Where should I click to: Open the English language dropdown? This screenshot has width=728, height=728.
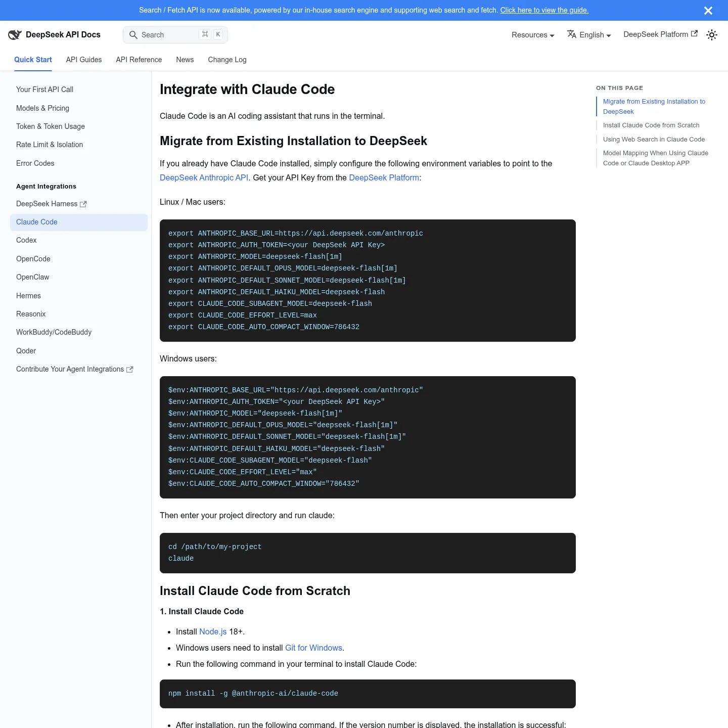[x=589, y=35]
